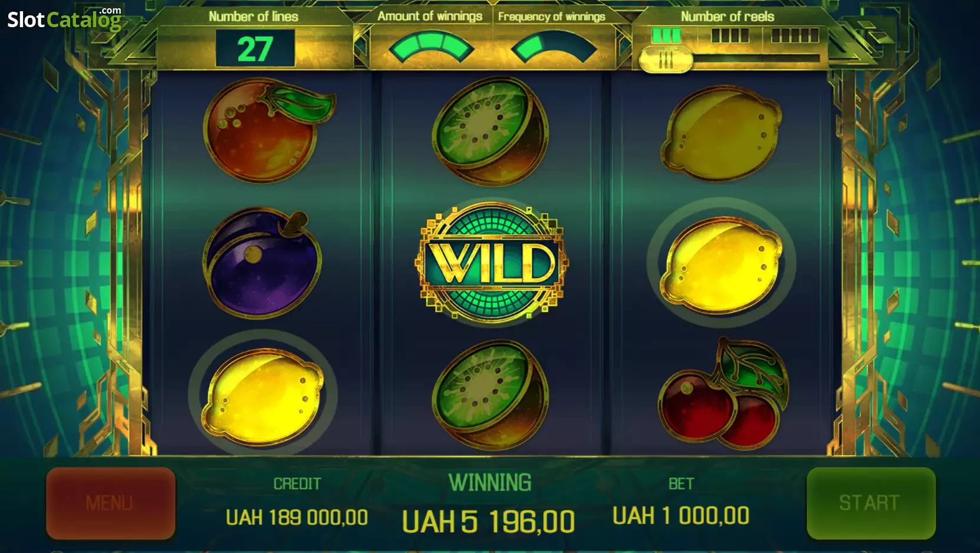Click the circled lemon on the third reel
This screenshot has width=980, height=553.
click(721, 264)
